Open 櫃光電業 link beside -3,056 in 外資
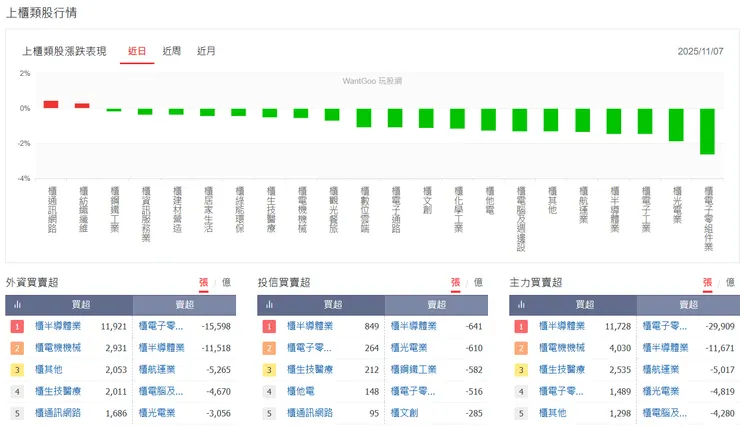 [x=157, y=413]
